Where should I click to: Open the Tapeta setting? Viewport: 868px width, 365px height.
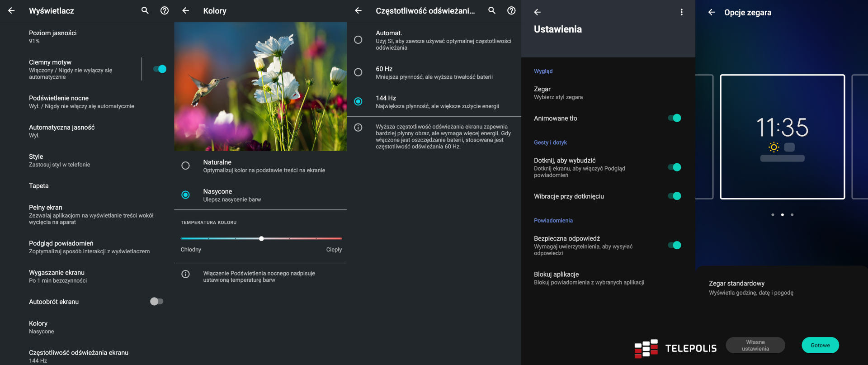39,186
